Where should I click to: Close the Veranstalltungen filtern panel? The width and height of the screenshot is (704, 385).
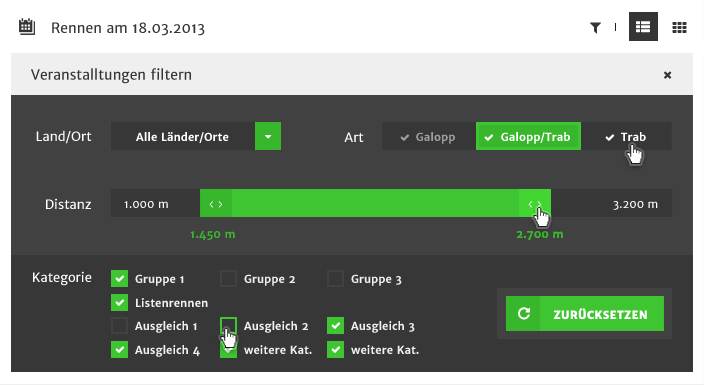click(x=668, y=75)
